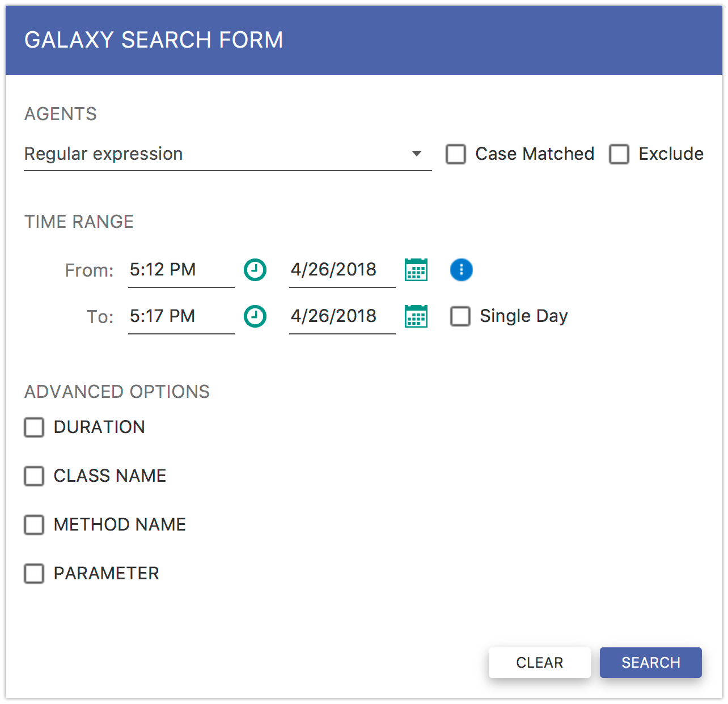Click the CLEAR button
728x704 pixels.
pyautogui.click(x=540, y=663)
